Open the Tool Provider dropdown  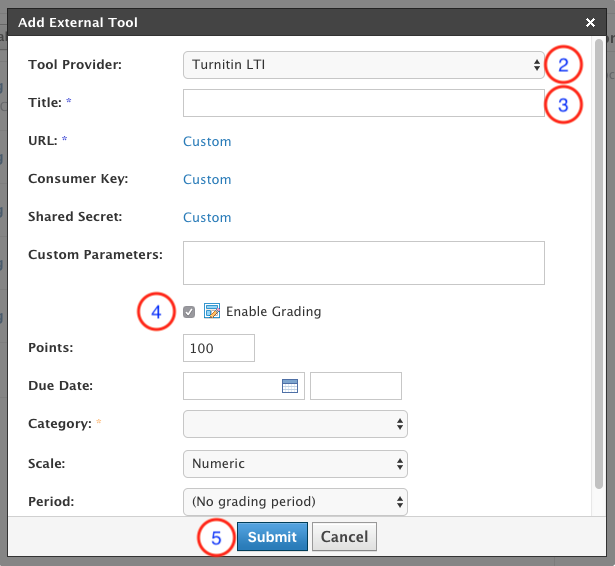pos(363,65)
